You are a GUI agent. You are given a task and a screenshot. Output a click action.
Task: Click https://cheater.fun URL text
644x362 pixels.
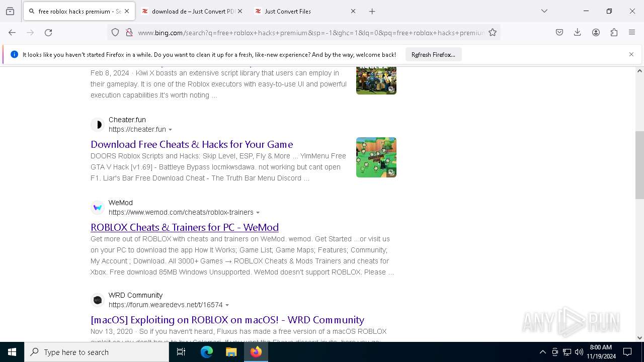tap(137, 129)
